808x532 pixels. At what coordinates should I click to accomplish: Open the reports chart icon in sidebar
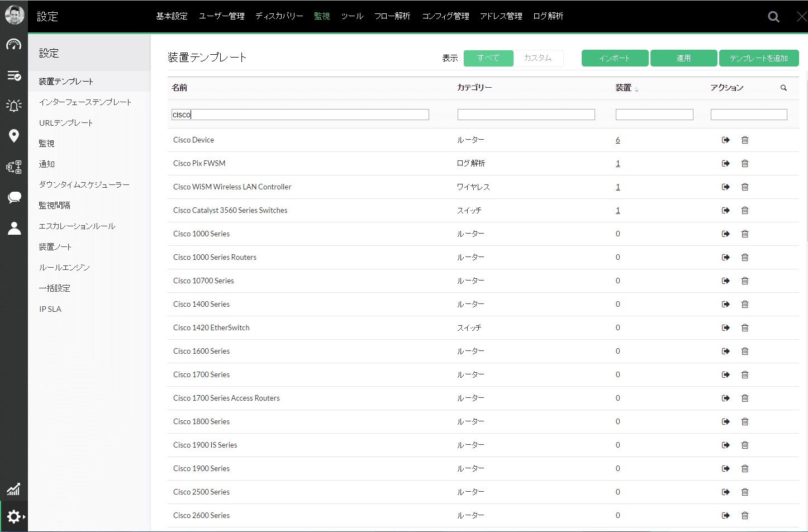coord(13,490)
